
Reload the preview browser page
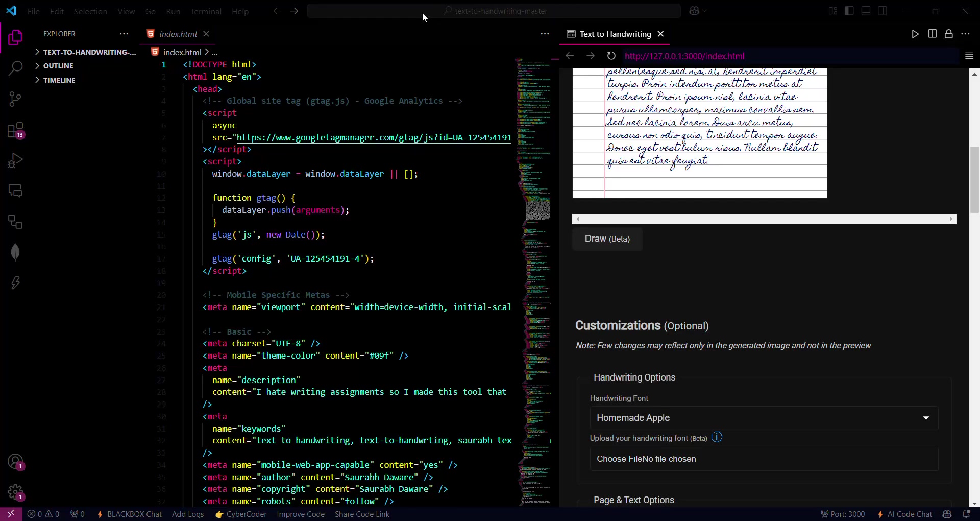(x=611, y=56)
